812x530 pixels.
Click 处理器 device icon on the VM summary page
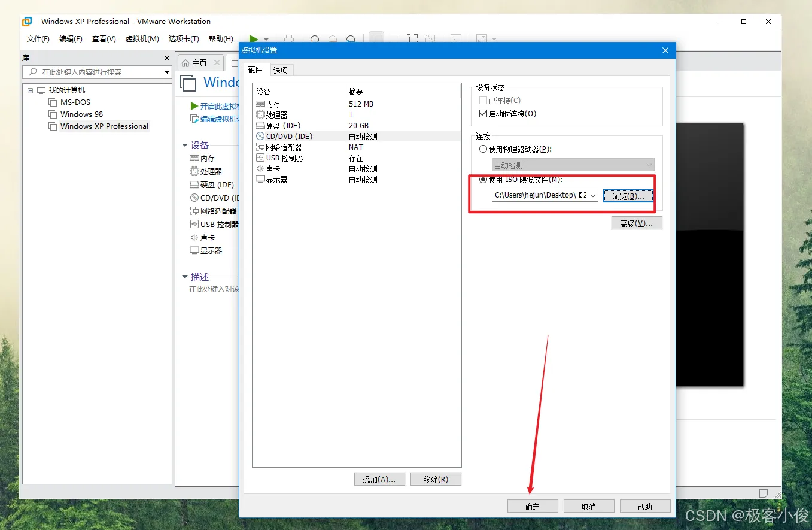pyautogui.click(x=194, y=171)
